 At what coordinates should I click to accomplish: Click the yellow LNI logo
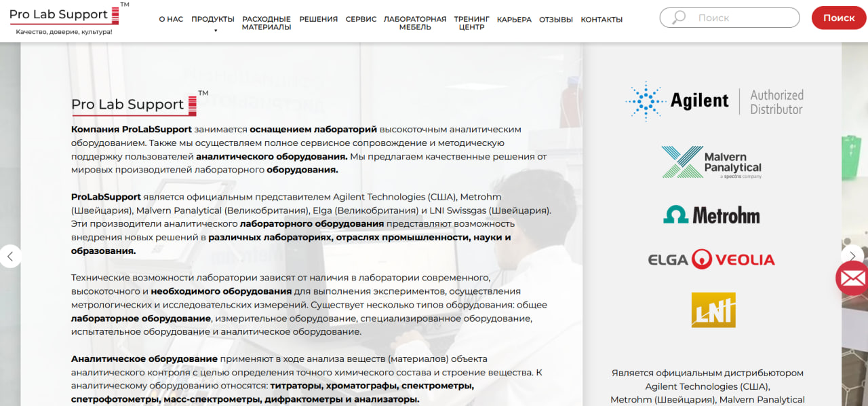click(x=713, y=310)
